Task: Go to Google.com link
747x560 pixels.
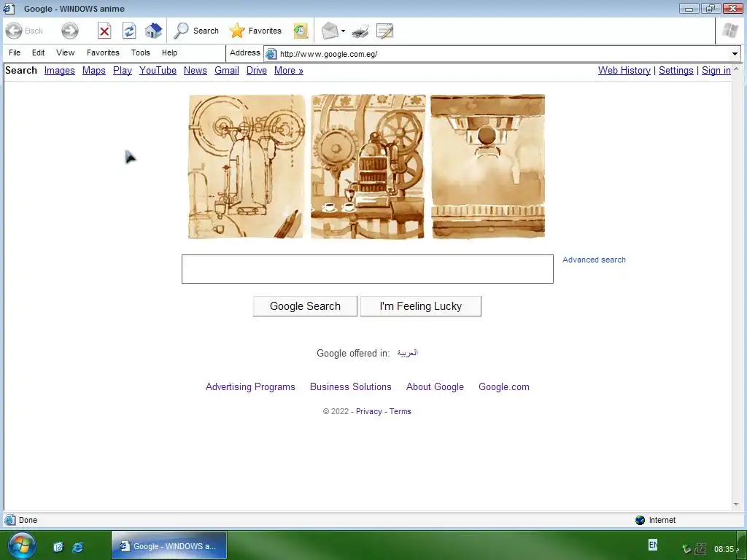Action: click(x=504, y=386)
